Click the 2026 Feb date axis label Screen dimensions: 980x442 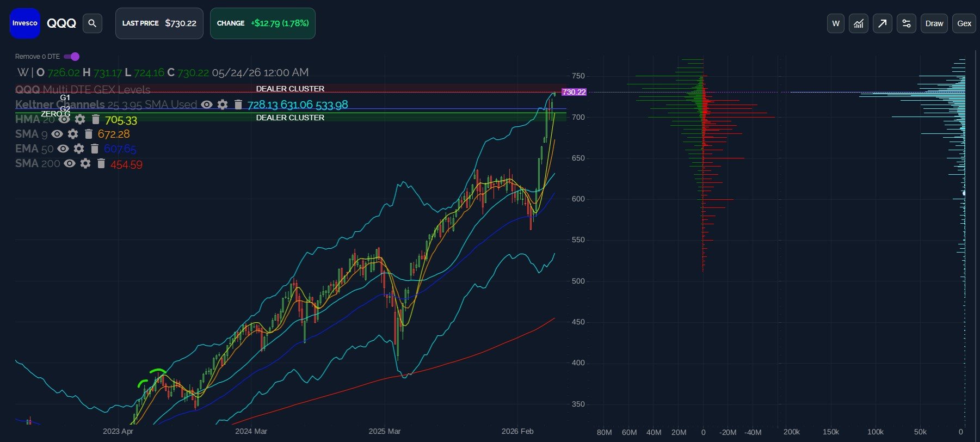517,431
